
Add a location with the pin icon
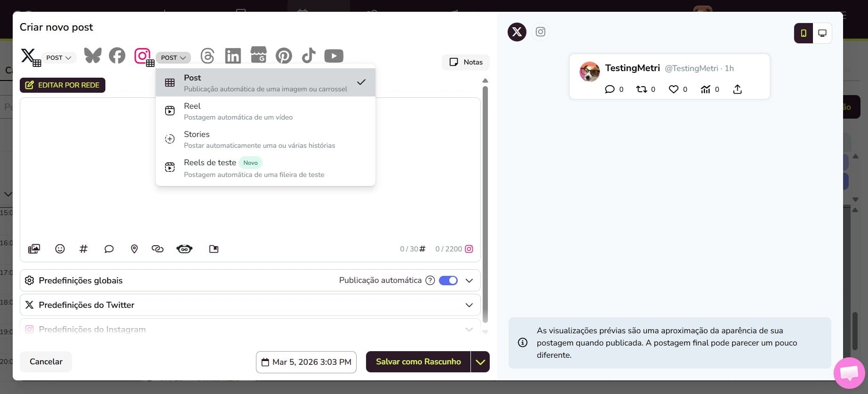click(134, 249)
